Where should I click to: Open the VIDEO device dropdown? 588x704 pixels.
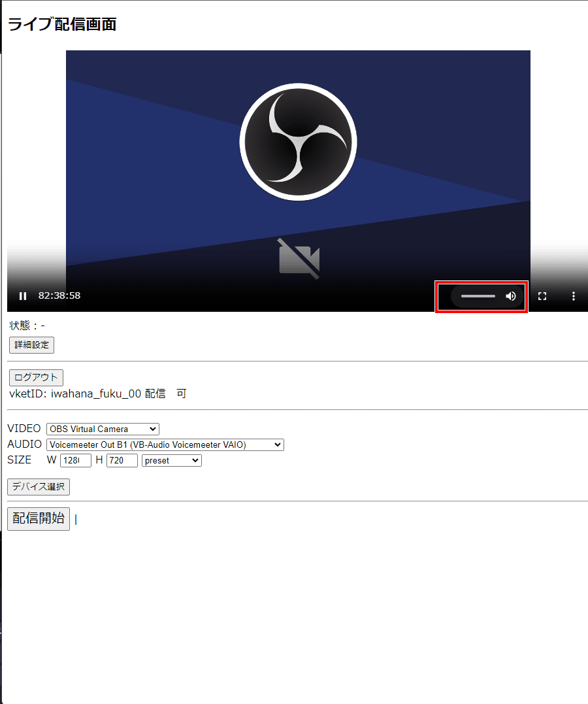pos(103,429)
